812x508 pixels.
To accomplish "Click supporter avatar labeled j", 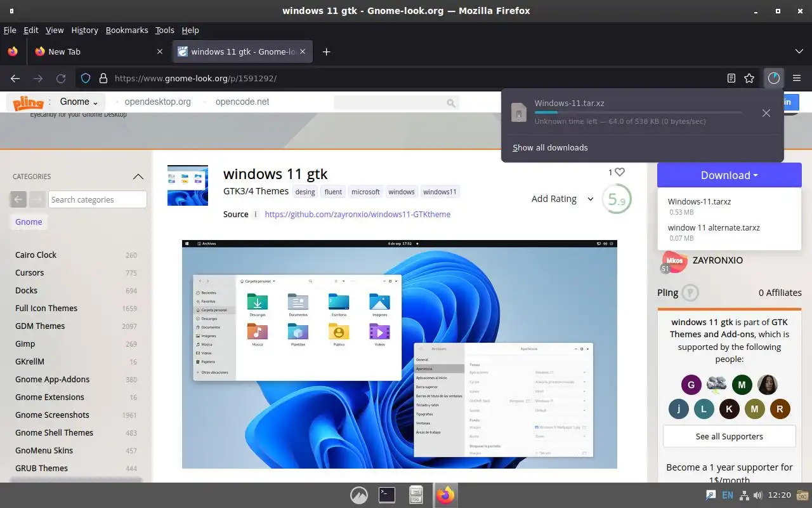I will click(678, 409).
